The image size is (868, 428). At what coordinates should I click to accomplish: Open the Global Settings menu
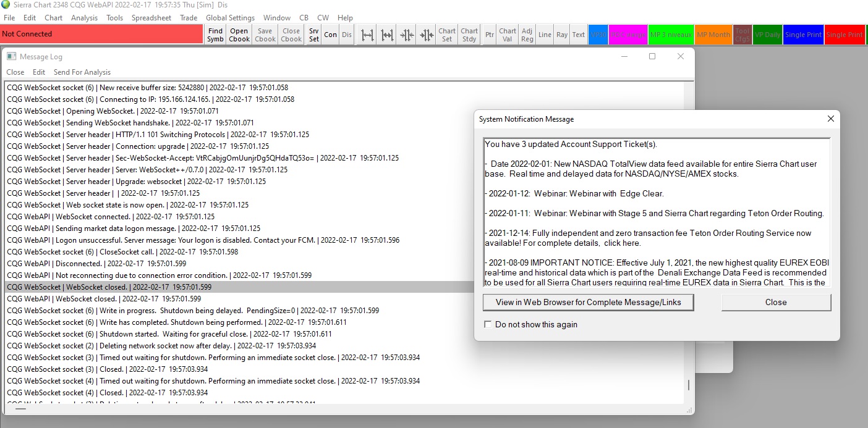click(x=230, y=18)
